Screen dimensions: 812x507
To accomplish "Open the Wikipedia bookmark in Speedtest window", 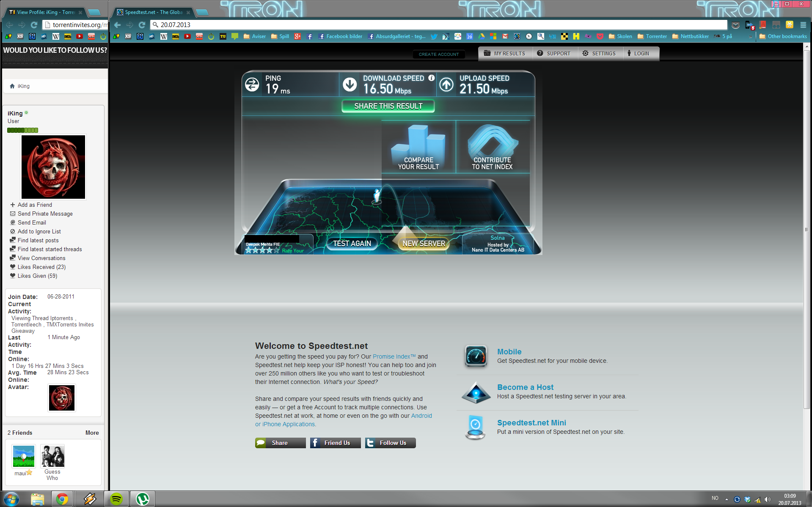I will (x=164, y=36).
